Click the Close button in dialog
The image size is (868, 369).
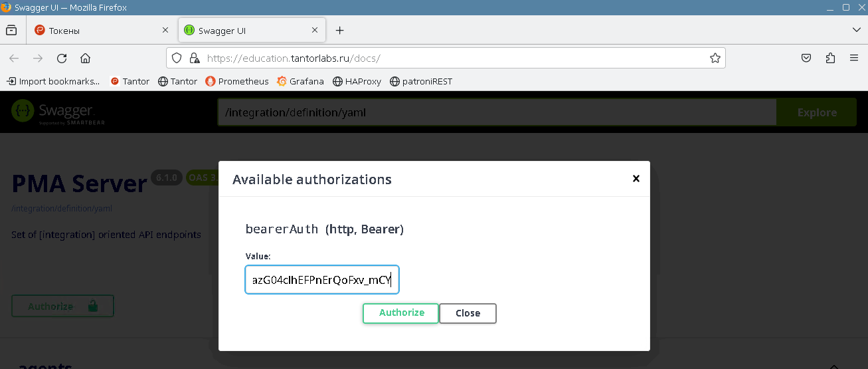click(x=468, y=313)
